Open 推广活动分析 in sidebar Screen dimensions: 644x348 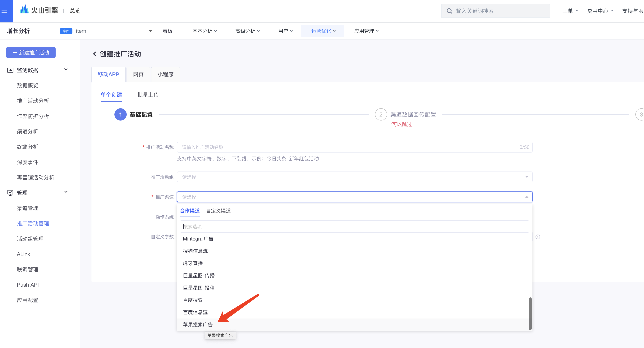(33, 101)
